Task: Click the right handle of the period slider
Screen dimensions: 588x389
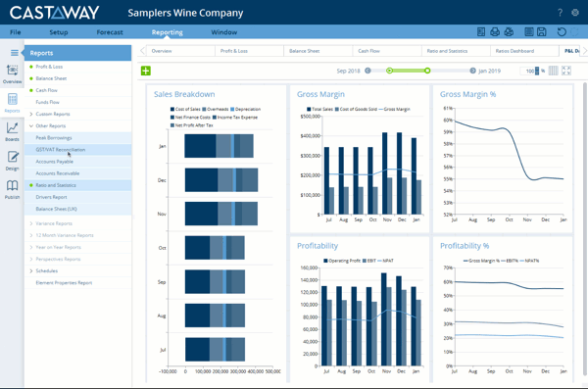Action: pyautogui.click(x=427, y=71)
